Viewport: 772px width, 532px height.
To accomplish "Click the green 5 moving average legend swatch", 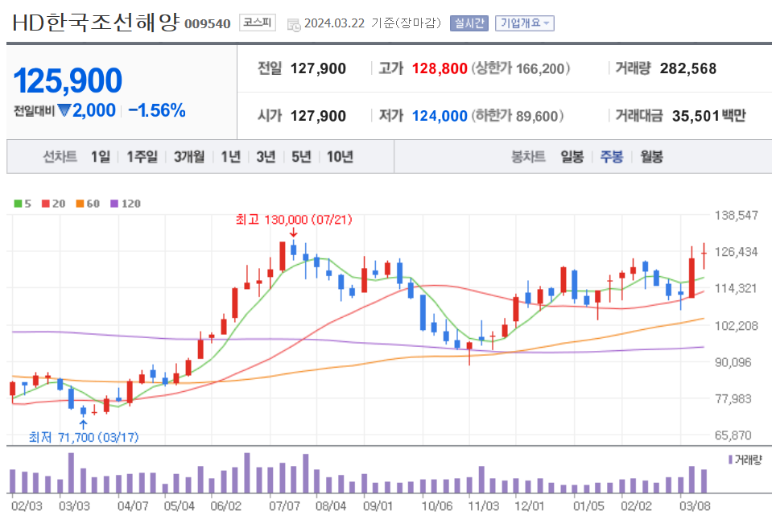I will click(18, 204).
